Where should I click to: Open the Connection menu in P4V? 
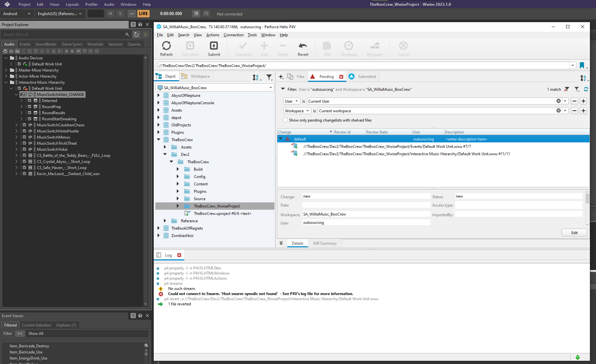pyautogui.click(x=233, y=35)
